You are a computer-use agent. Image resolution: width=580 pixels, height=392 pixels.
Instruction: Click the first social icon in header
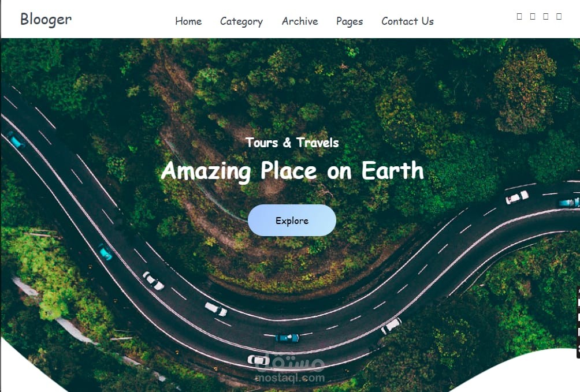click(x=519, y=16)
